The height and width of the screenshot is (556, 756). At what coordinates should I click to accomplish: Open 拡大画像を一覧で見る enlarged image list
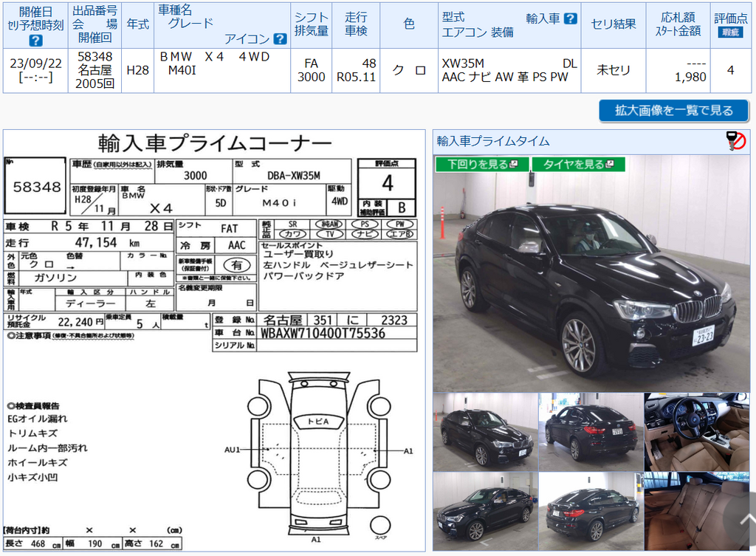coord(673,111)
